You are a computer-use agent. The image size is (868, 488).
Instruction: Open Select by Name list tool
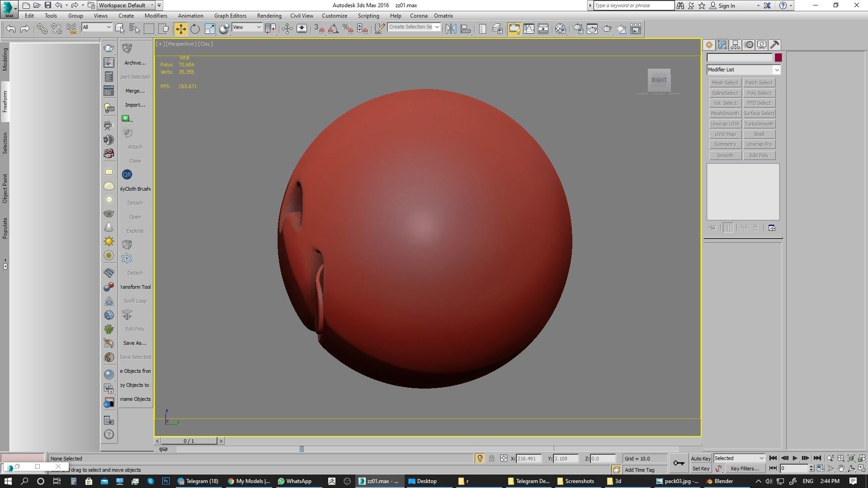click(134, 29)
